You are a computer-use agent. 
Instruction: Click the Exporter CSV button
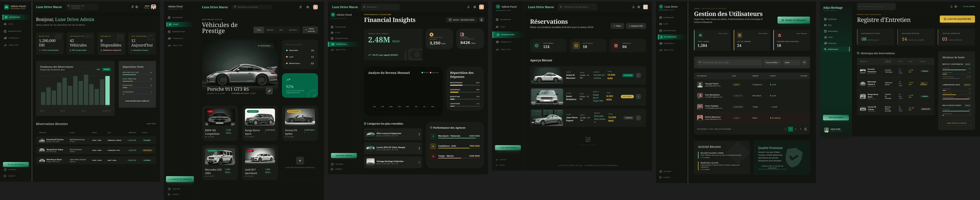tap(636, 26)
